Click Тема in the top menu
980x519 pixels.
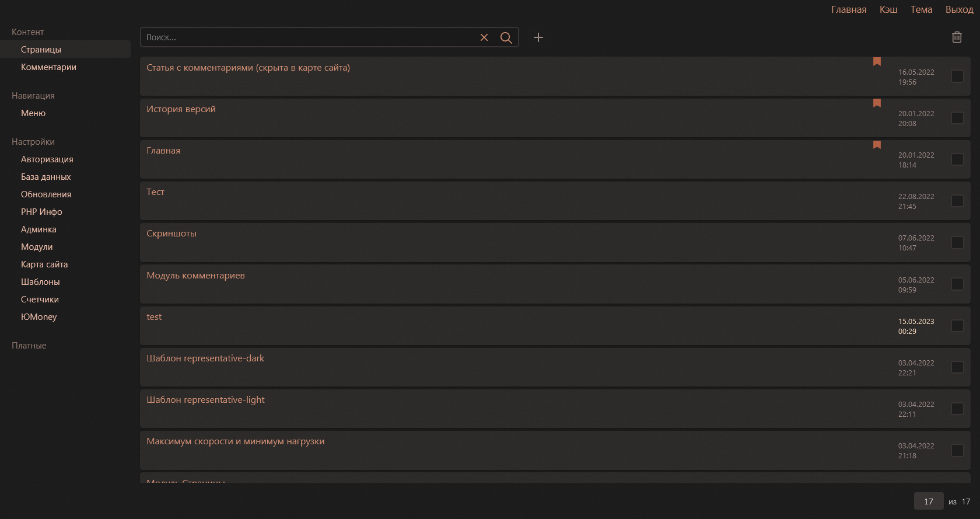click(921, 9)
